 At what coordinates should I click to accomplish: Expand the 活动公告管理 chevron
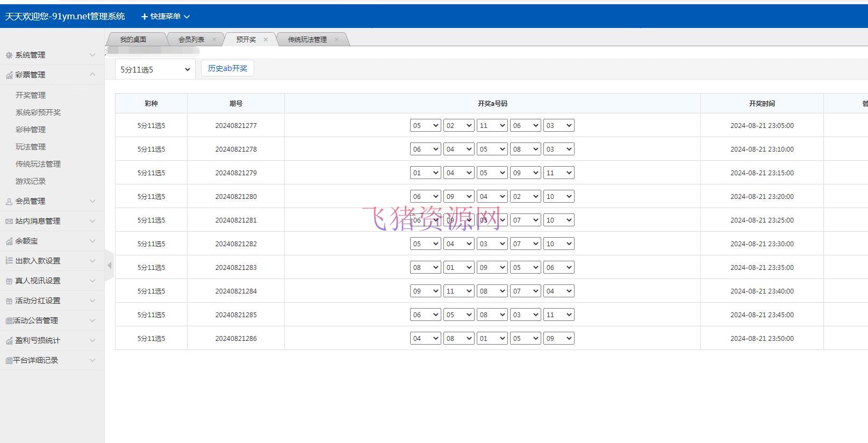(x=92, y=320)
